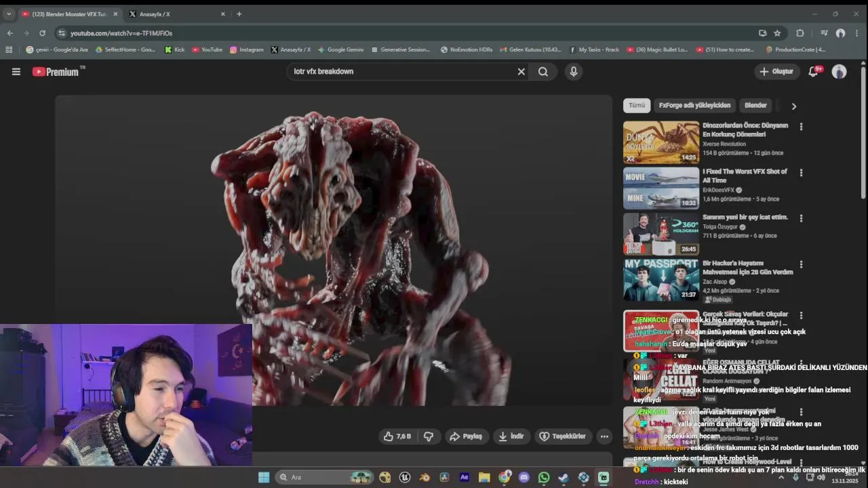The height and width of the screenshot is (488, 868).
Task: Dislike the video
Action: pos(429,436)
